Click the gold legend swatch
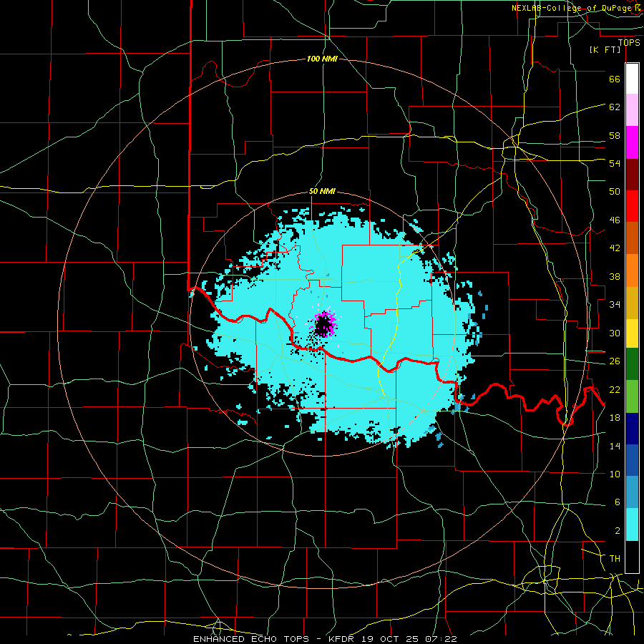The width and height of the screenshot is (644, 644). pyautogui.click(x=632, y=303)
